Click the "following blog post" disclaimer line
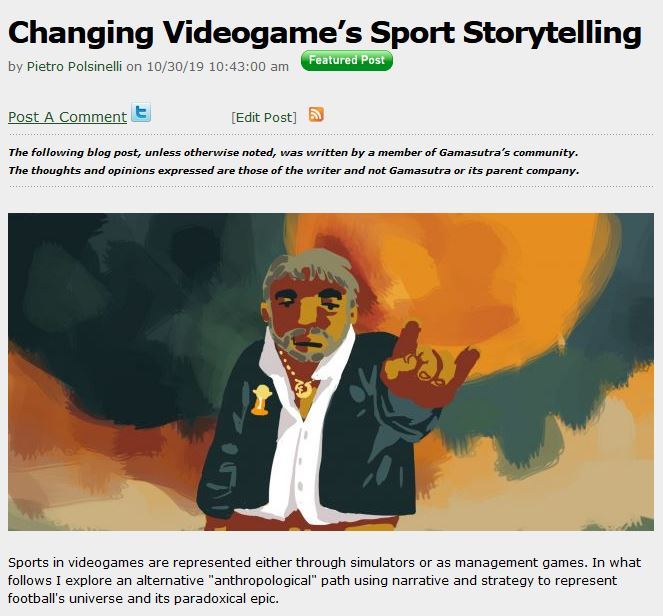Viewport: 663px width, 616px height. coord(293,152)
